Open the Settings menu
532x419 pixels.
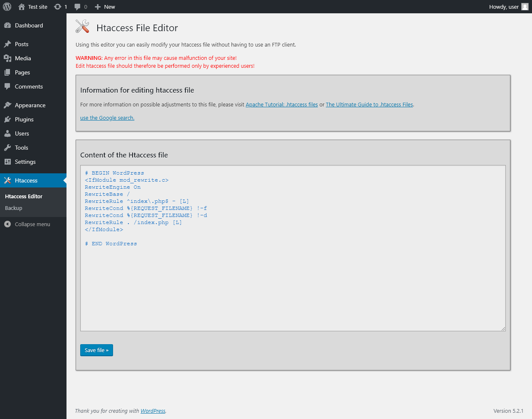33,162
